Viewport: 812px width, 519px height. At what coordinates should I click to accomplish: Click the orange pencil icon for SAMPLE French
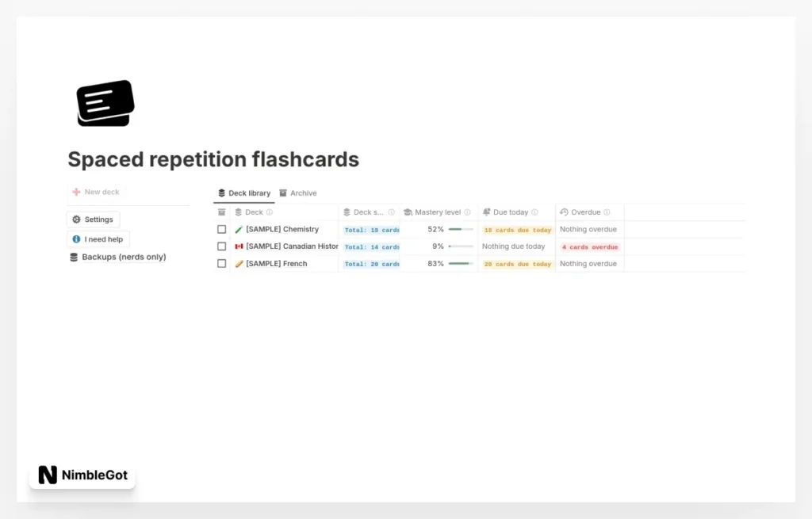[x=238, y=264]
